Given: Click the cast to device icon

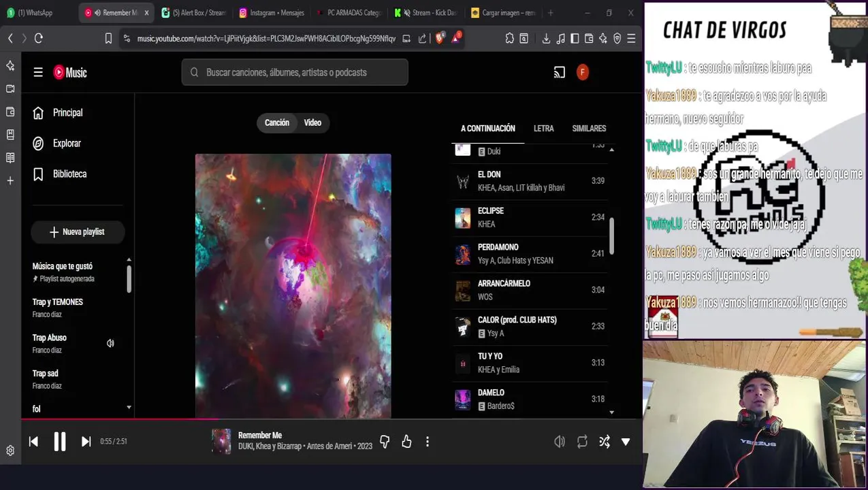Looking at the screenshot, I should (560, 72).
